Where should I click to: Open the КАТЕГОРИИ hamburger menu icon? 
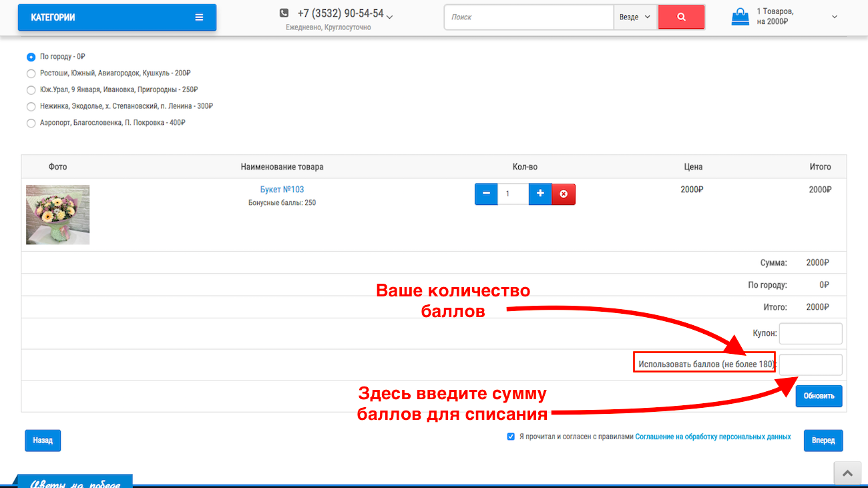(199, 17)
